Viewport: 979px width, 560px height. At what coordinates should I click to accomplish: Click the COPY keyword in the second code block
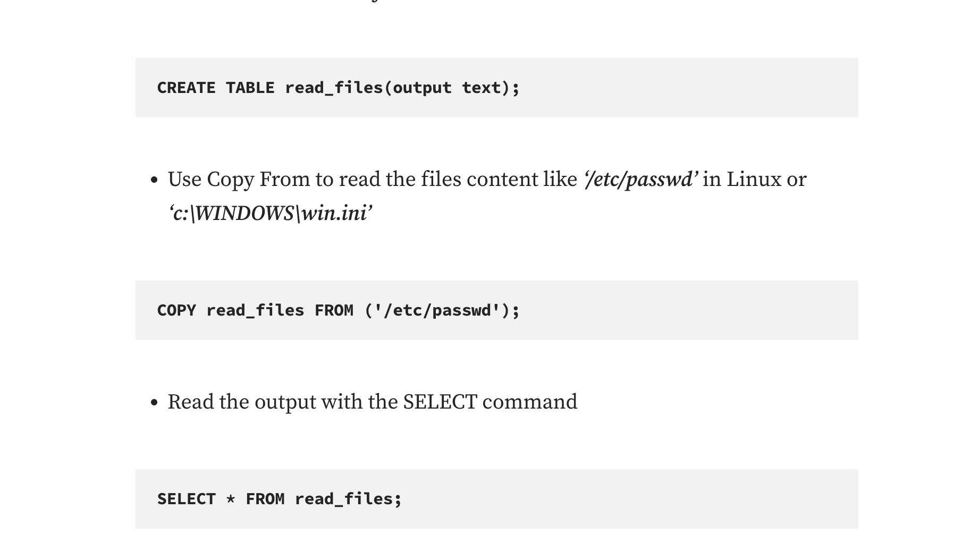point(176,310)
